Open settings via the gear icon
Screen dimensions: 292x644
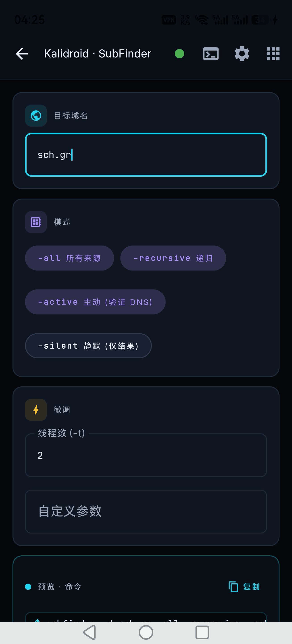coord(242,54)
